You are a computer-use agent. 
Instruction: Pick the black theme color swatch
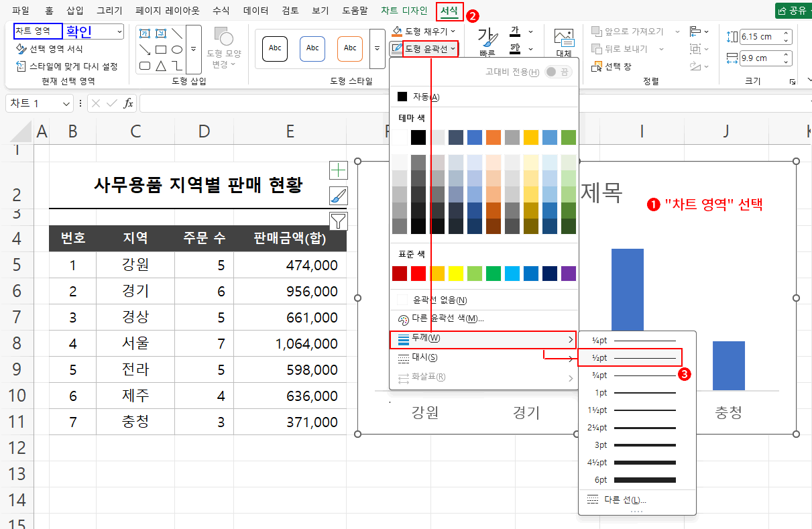[x=418, y=137]
